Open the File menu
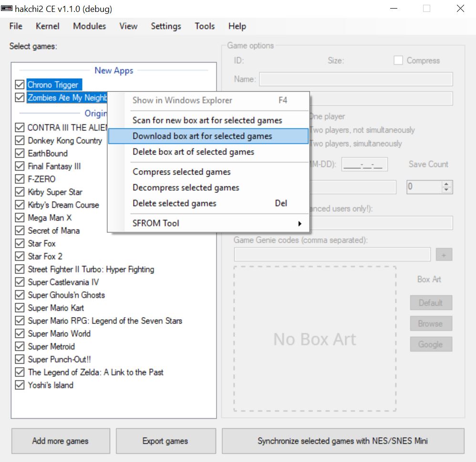This screenshot has width=476, height=462. click(16, 26)
